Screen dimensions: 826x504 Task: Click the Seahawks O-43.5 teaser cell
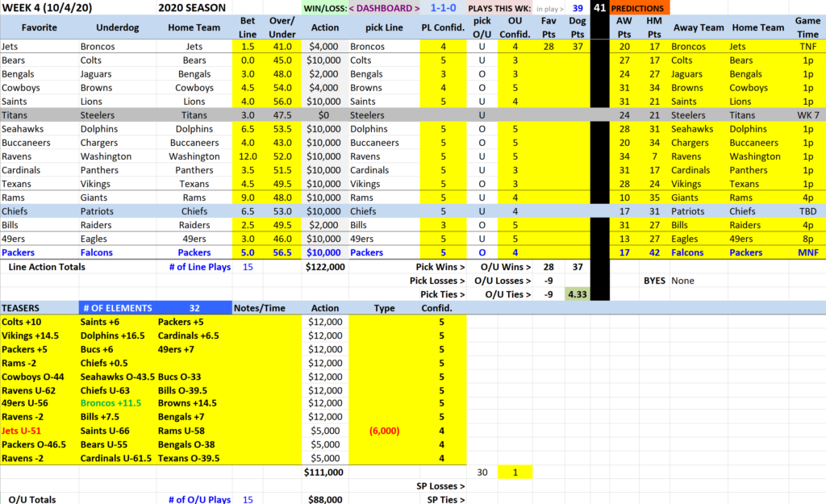coord(118,377)
